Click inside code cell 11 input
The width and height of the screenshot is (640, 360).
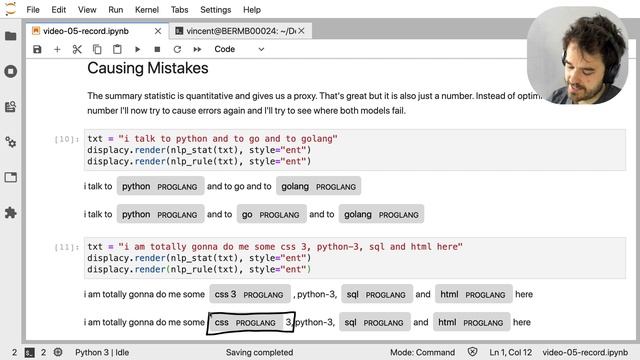(x=355, y=258)
